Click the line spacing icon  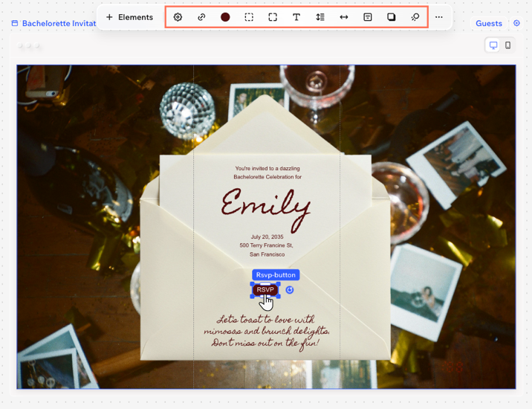click(320, 17)
